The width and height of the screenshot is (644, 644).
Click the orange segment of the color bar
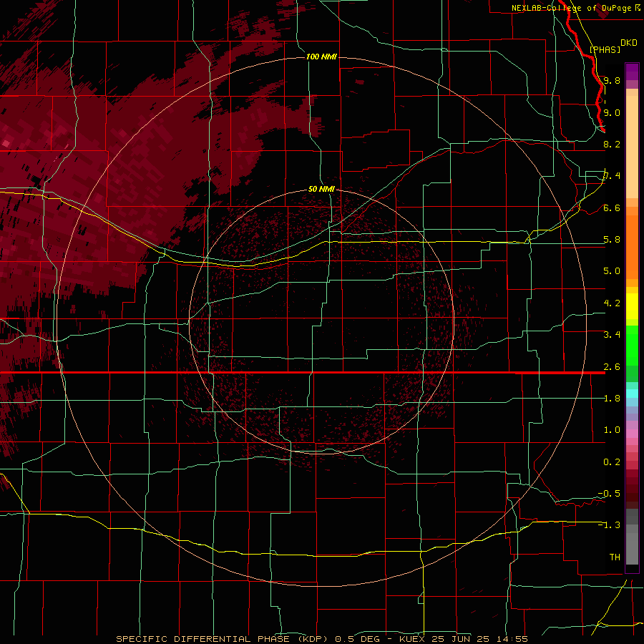632,246
